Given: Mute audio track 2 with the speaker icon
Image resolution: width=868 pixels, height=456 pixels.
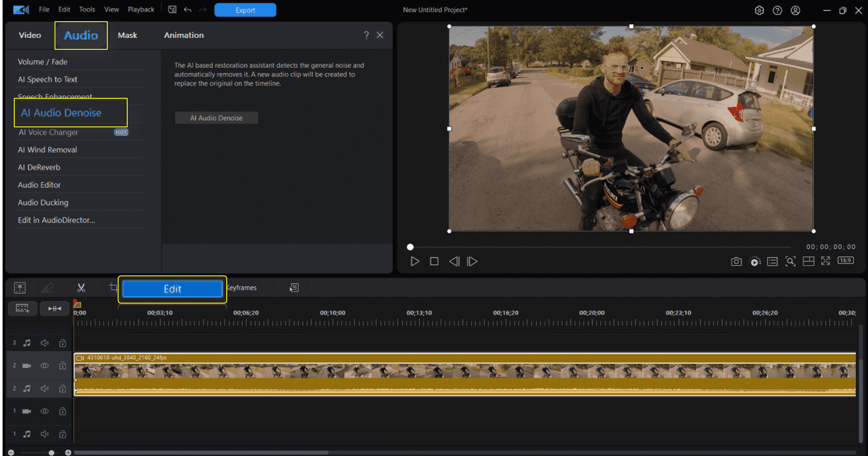Looking at the screenshot, I should (45, 388).
